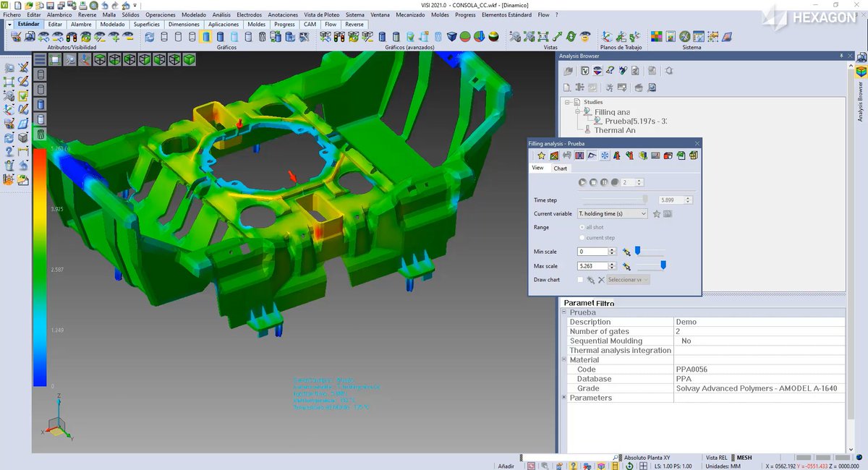Screen dimensions: 868x470
Task: Open the Flow menu in the menu bar
Action: (x=545, y=14)
